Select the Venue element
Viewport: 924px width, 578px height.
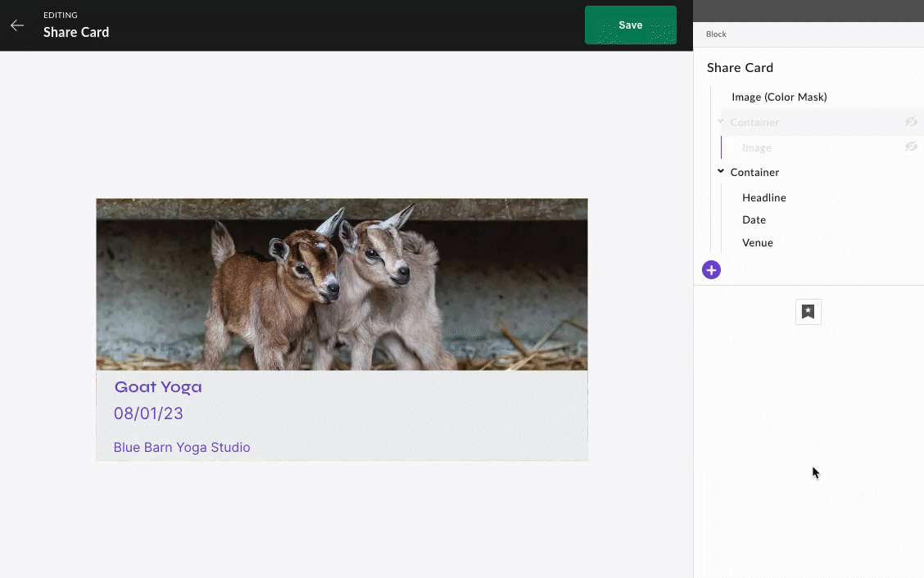pyautogui.click(x=757, y=243)
